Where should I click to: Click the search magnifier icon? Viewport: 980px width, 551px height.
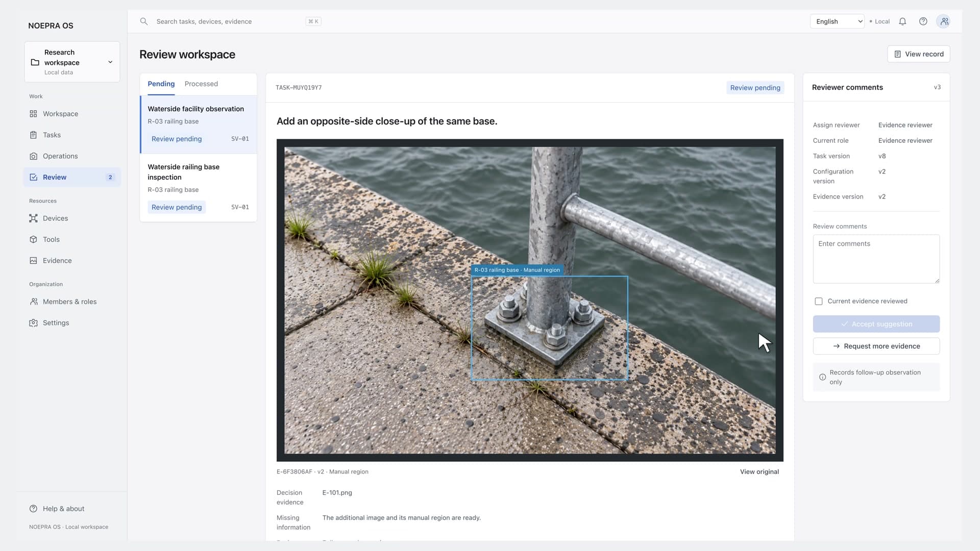click(144, 21)
